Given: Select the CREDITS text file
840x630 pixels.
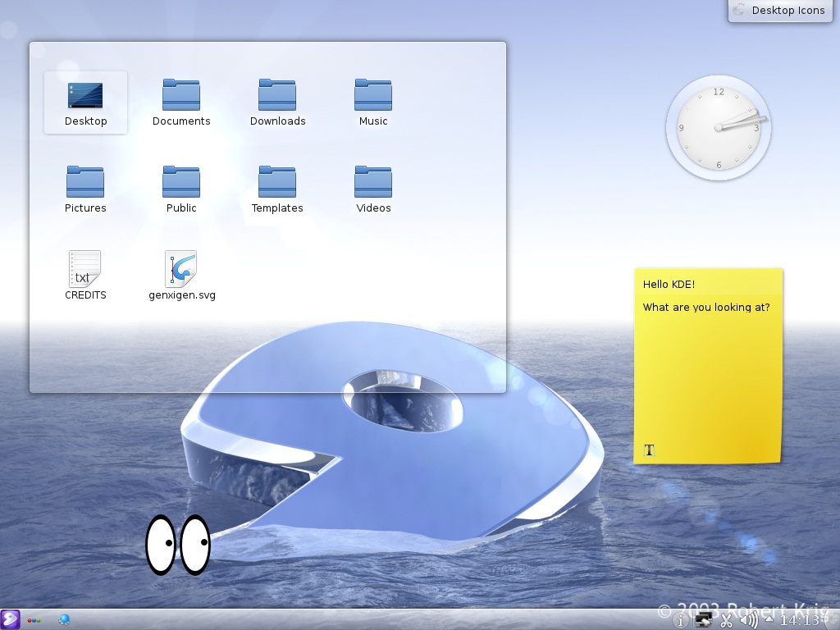Looking at the screenshot, I should coord(85,276).
